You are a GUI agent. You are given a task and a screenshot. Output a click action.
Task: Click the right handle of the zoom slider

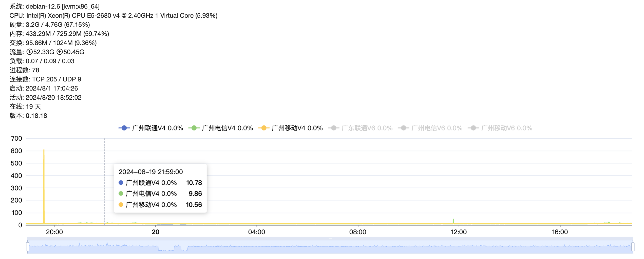[x=633, y=247]
